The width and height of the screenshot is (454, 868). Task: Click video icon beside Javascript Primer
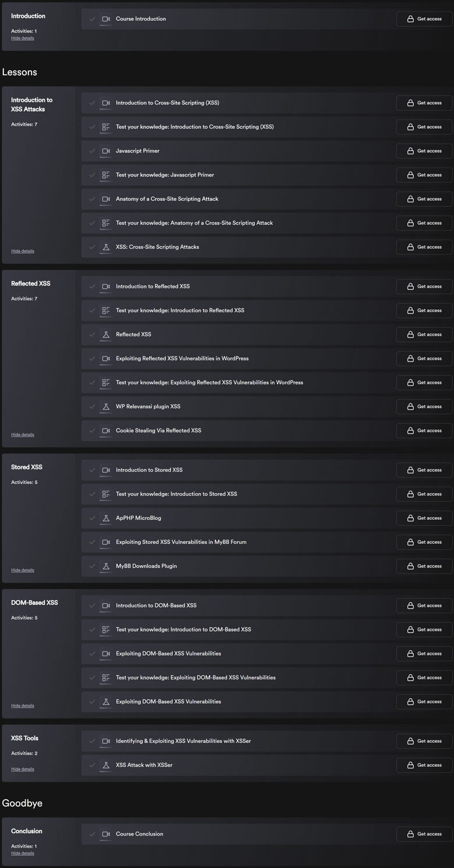(x=106, y=151)
